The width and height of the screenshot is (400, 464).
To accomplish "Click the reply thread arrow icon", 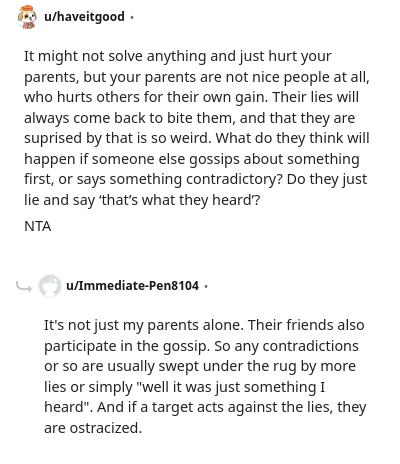I will [24, 286].
